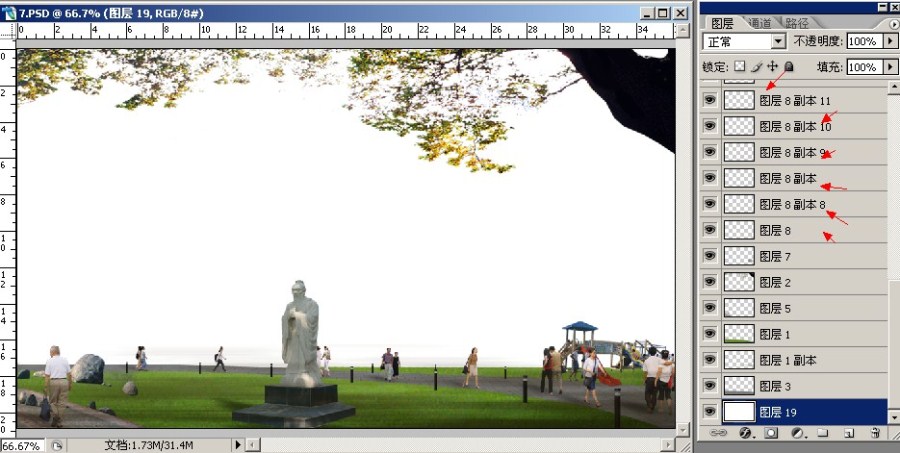Select layer 图层 5

tap(804, 308)
